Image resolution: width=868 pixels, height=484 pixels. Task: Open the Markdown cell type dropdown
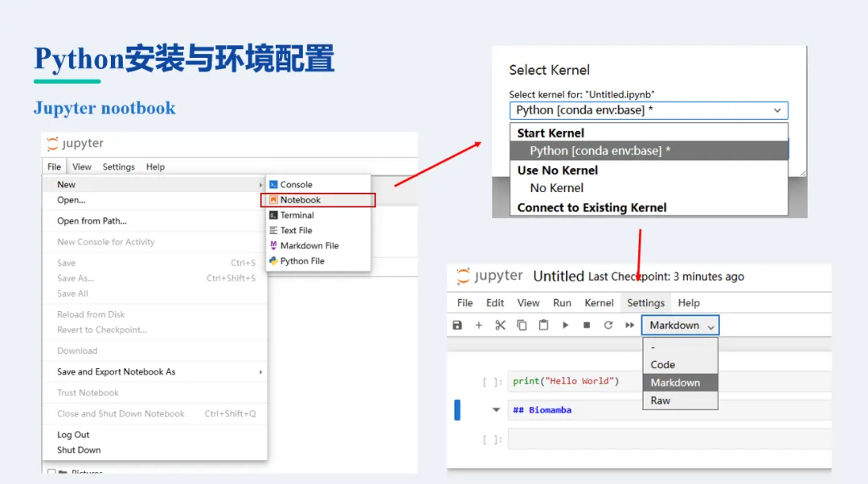(x=681, y=325)
